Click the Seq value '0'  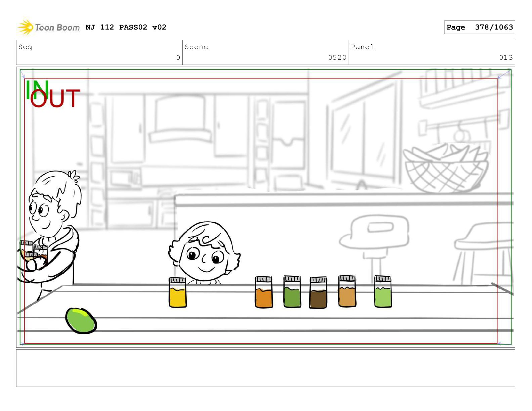pyautogui.click(x=178, y=57)
